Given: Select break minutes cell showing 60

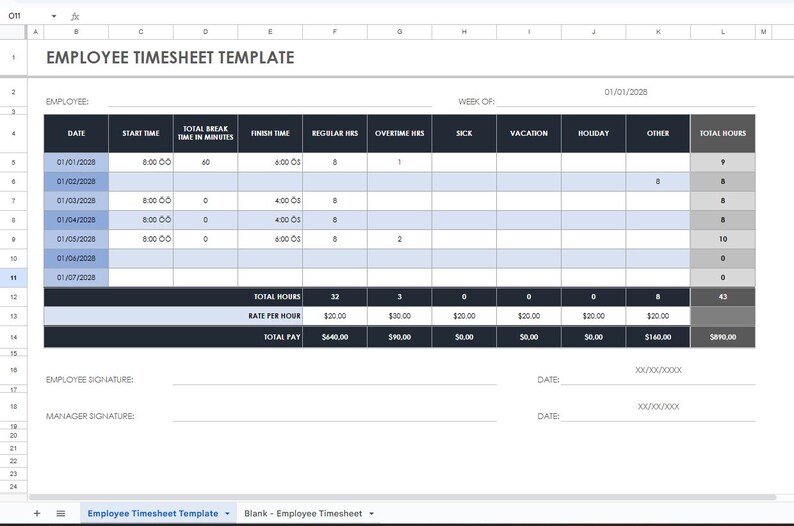Looking at the screenshot, I should (206, 163).
